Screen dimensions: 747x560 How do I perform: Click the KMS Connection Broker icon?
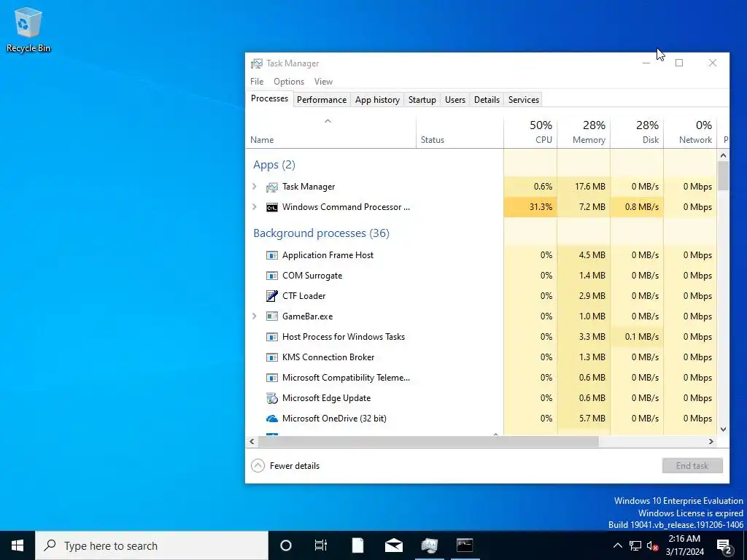(271, 357)
